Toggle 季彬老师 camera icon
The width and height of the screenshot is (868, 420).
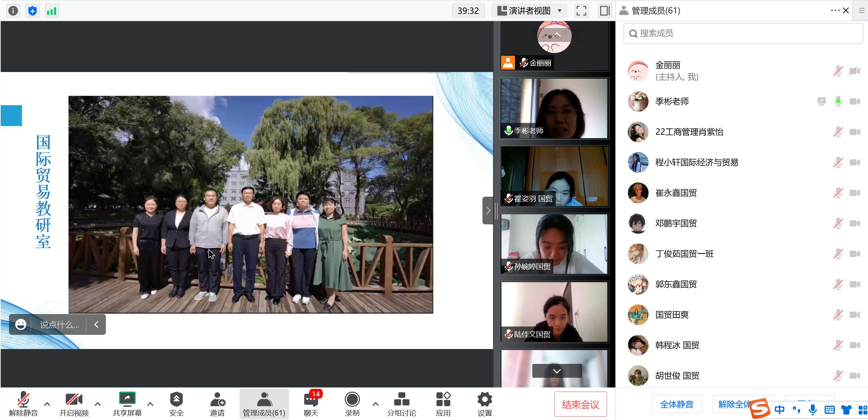(x=855, y=101)
